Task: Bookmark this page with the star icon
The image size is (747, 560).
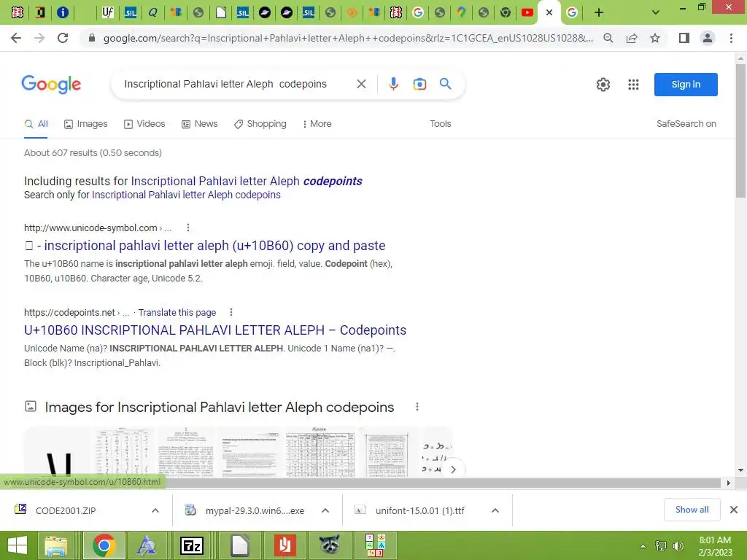Action: tap(655, 38)
